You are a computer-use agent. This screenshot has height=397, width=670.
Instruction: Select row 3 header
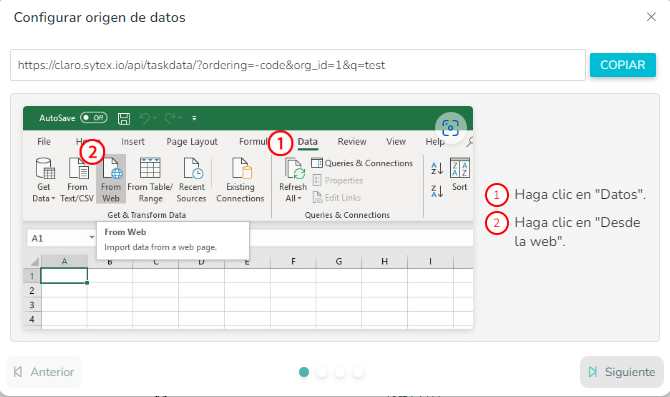click(32, 305)
